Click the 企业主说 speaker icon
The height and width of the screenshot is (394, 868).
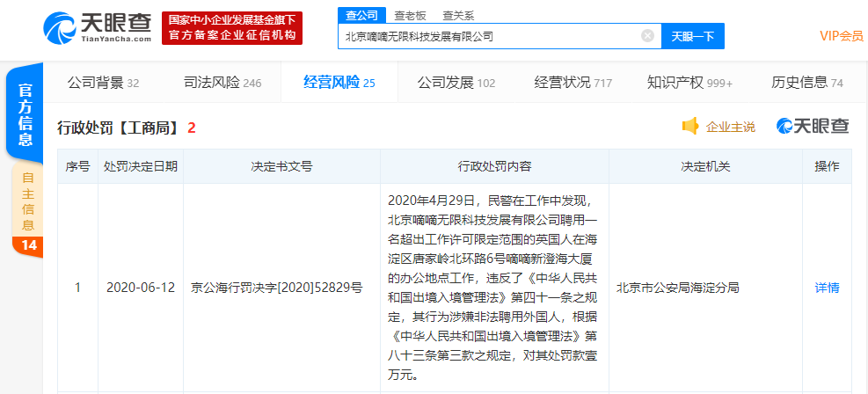(x=690, y=127)
